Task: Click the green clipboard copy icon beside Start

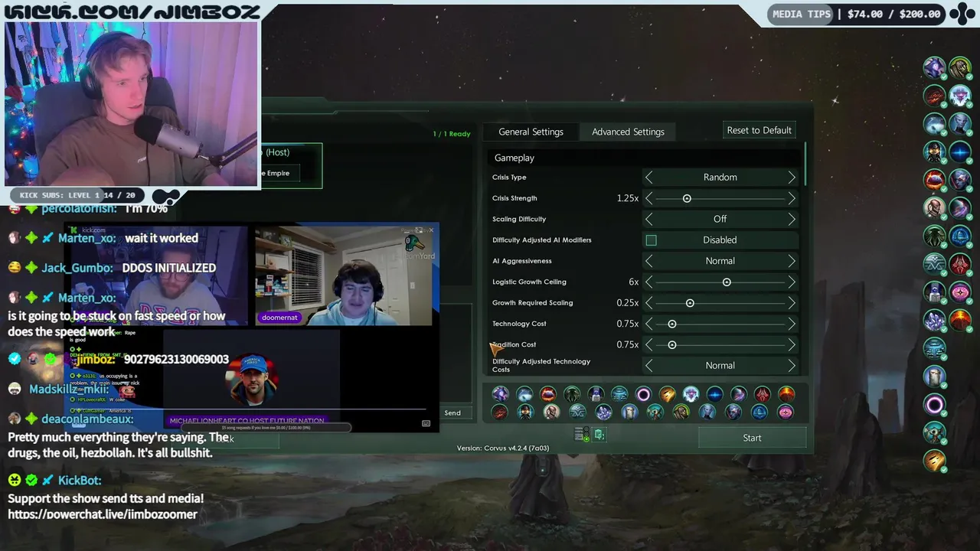Action: tap(599, 435)
